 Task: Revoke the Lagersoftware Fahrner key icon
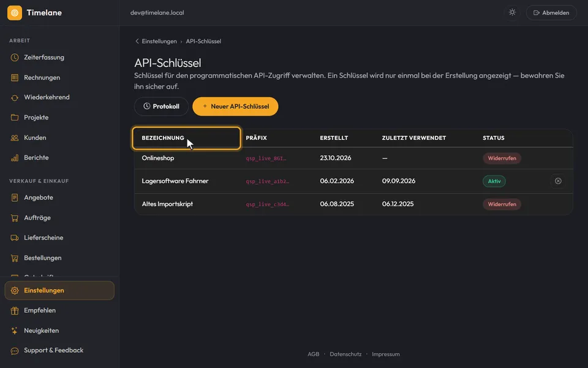(x=558, y=181)
